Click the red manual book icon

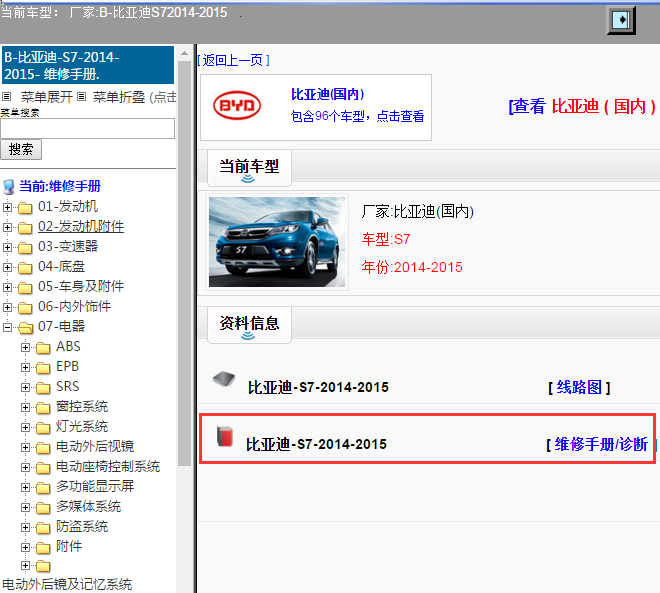(x=225, y=436)
